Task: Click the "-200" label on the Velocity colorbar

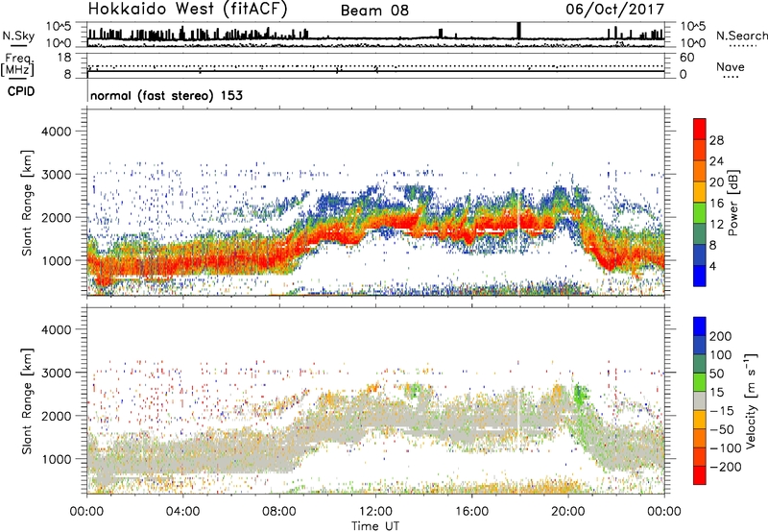Action: pyautogui.click(x=726, y=467)
